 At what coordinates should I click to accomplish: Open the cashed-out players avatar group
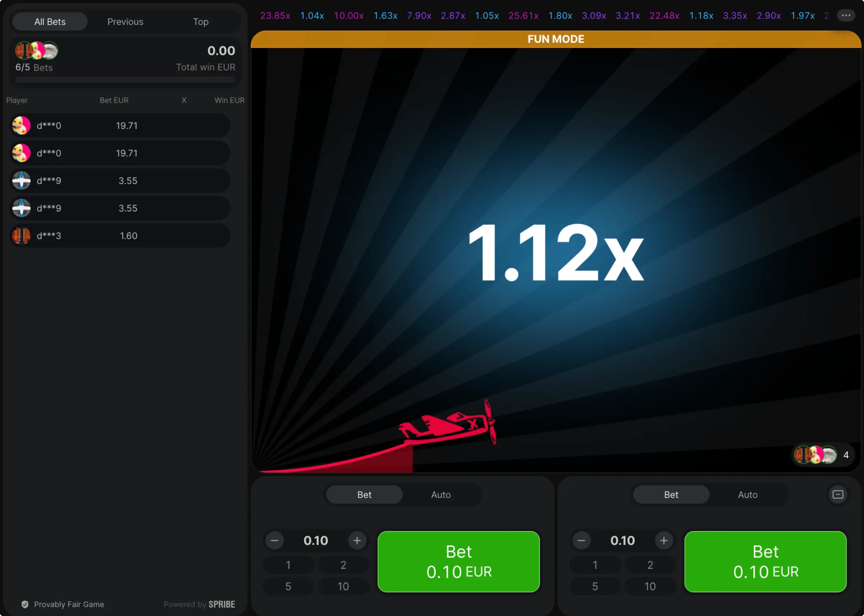click(814, 454)
